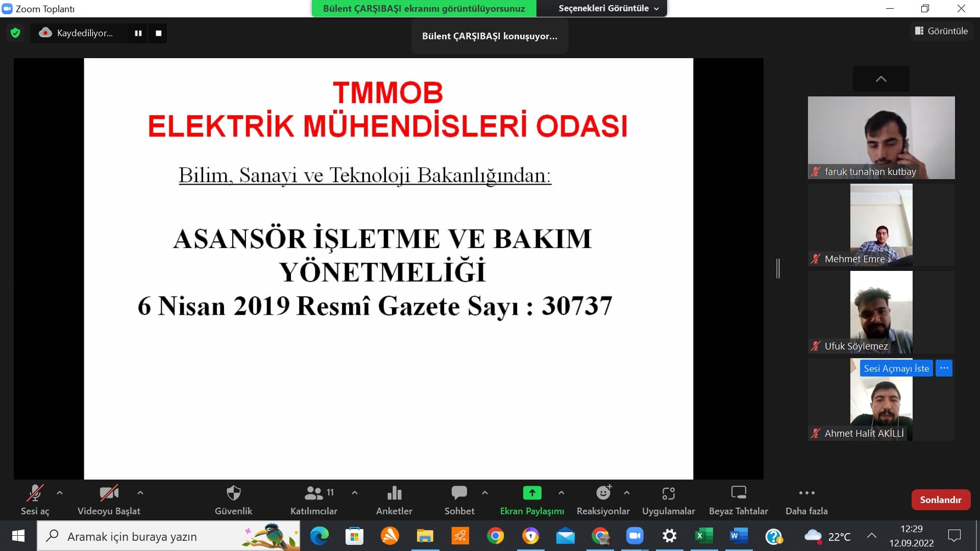The height and width of the screenshot is (551, 980).
Task: Open Excel from taskbar
Action: coord(704,536)
